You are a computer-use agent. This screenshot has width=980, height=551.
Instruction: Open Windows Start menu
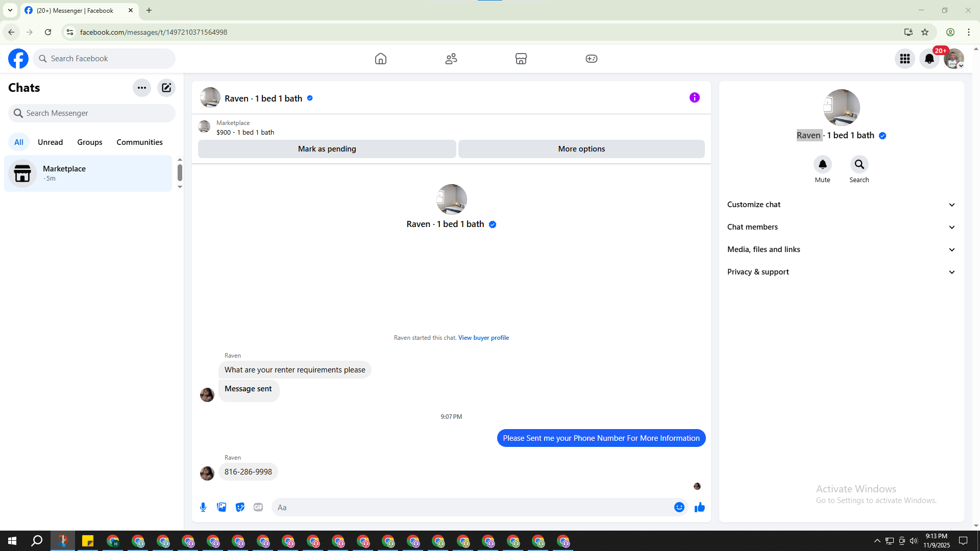[12, 541]
